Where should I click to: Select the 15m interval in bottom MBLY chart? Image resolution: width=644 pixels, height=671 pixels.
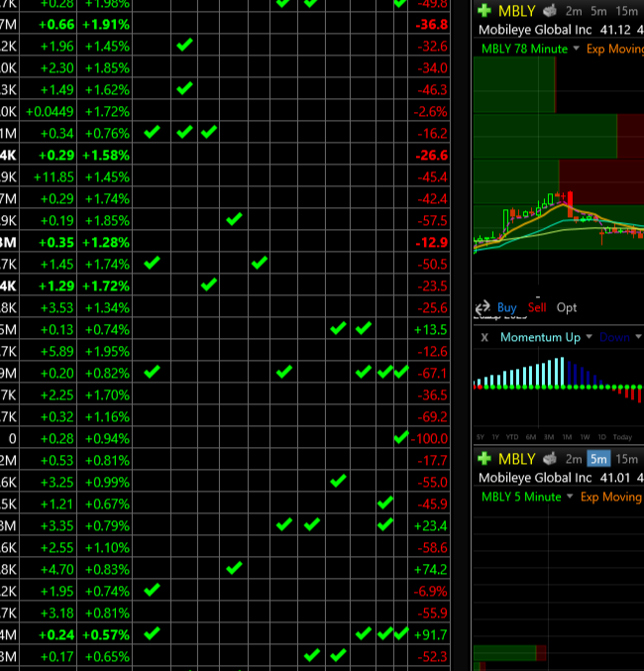click(x=626, y=459)
